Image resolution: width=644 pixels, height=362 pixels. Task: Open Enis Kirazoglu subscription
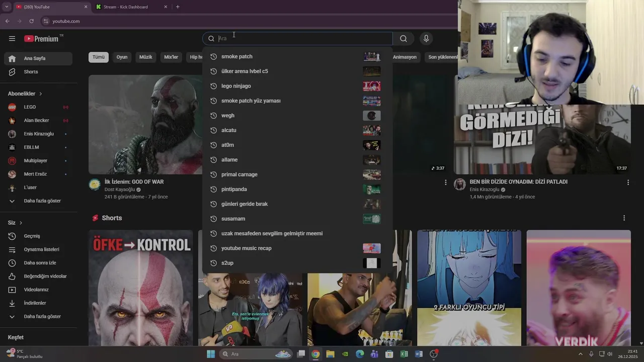(38, 134)
